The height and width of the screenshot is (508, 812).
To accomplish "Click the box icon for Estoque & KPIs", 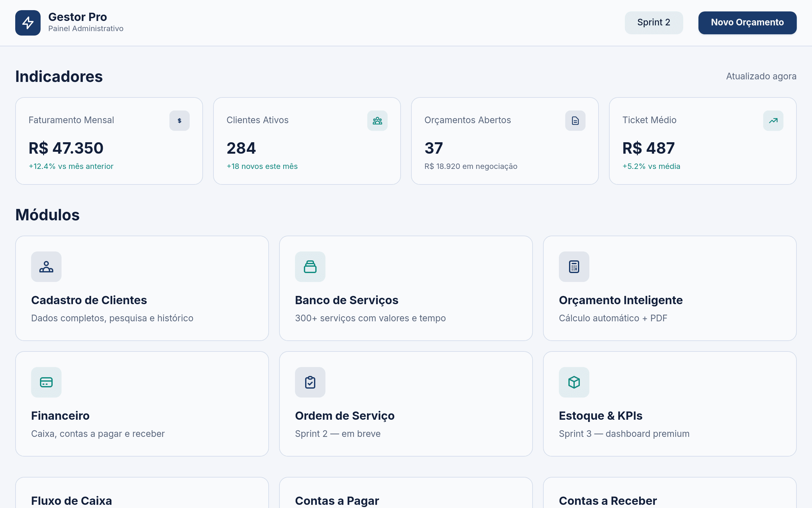I will pyautogui.click(x=574, y=382).
